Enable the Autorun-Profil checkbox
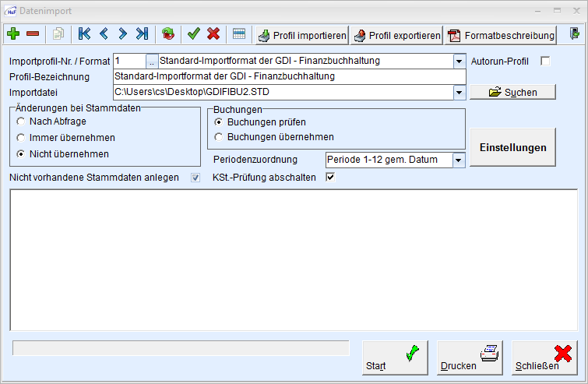This screenshot has height=384, width=588. 545,61
